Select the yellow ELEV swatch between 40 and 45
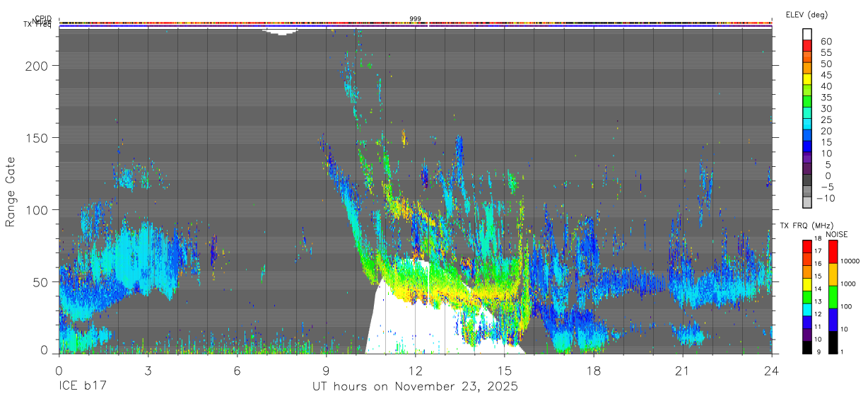The image size is (868, 401). click(807, 80)
